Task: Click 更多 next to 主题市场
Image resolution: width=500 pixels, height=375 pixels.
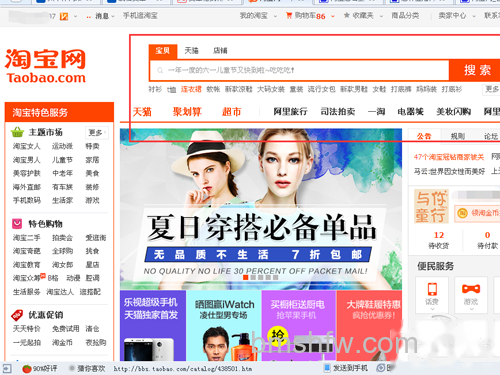Action: click(x=97, y=132)
